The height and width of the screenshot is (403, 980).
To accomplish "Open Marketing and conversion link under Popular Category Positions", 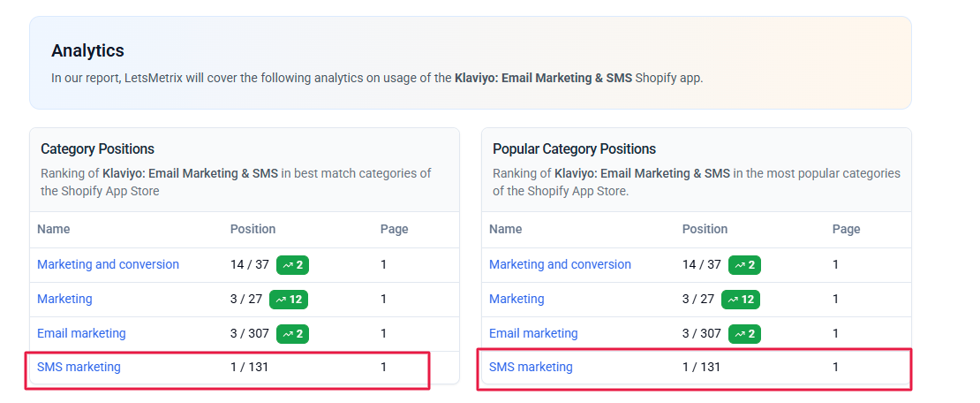I will pos(560,264).
